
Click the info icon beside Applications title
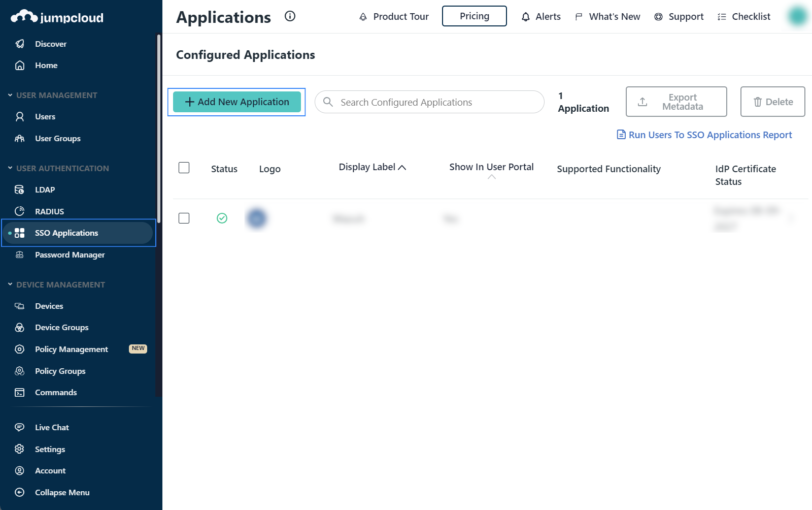click(290, 16)
